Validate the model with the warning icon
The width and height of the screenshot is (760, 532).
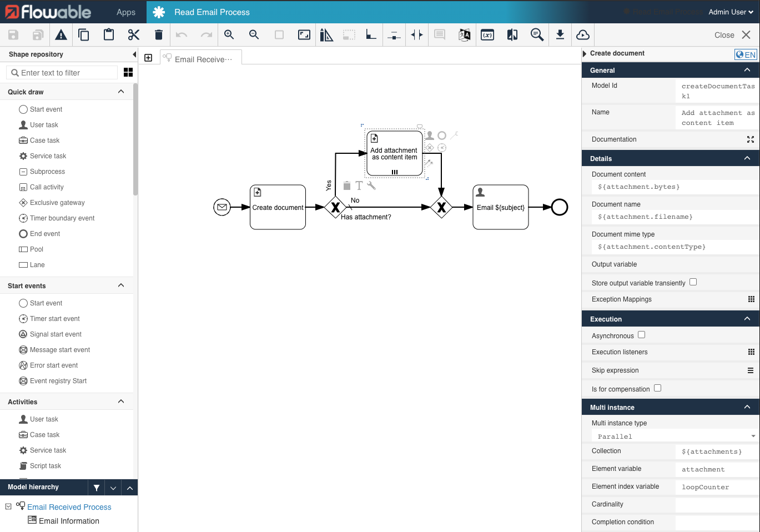click(61, 34)
